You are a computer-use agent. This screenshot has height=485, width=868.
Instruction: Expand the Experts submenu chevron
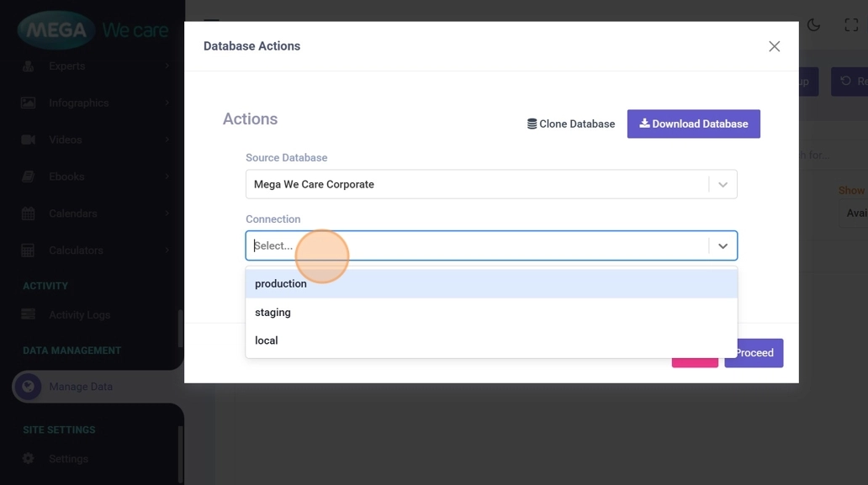tap(167, 66)
